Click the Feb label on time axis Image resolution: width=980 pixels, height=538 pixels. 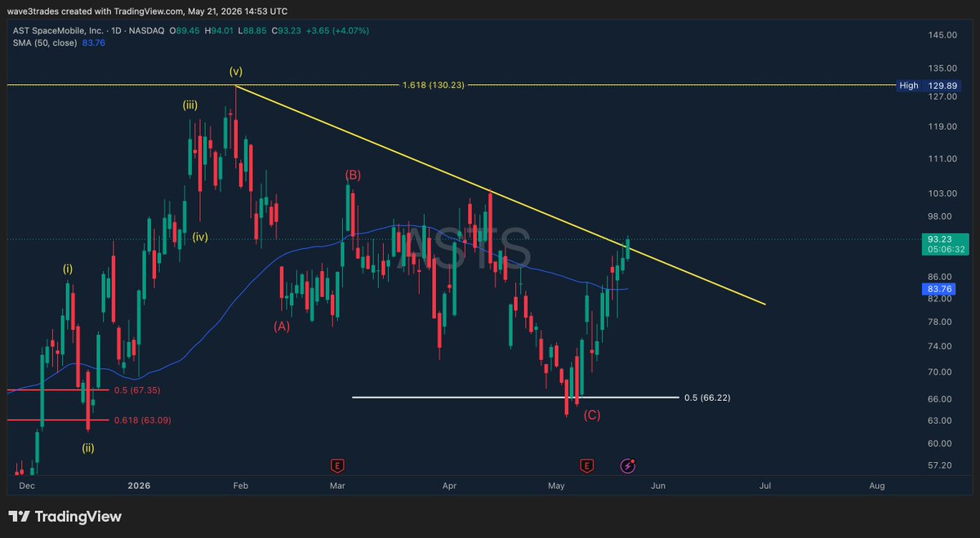pyautogui.click(x=240, y=486)
